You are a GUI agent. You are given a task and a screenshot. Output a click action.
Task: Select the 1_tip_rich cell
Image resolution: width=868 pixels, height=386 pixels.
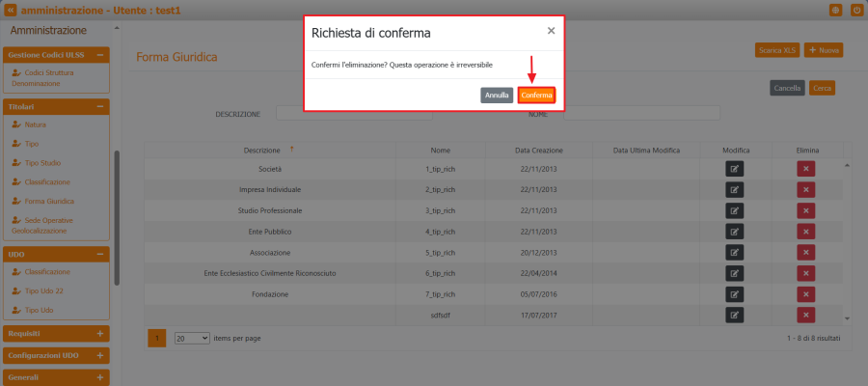[441, 169]
